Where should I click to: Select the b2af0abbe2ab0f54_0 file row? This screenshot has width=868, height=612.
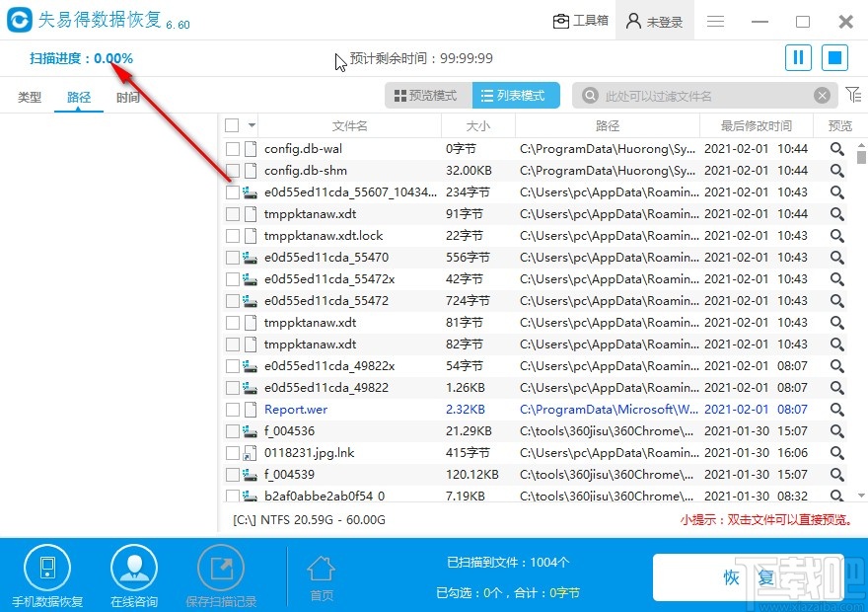[535, 496]
